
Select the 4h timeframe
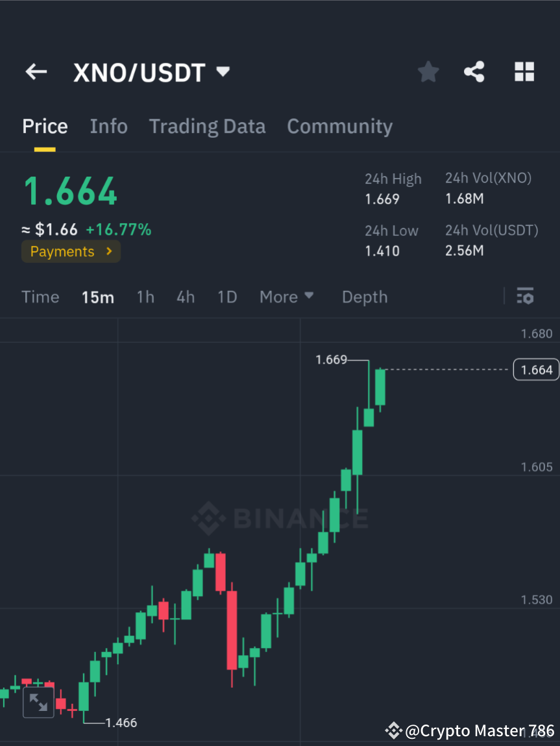tap(186, 297)
